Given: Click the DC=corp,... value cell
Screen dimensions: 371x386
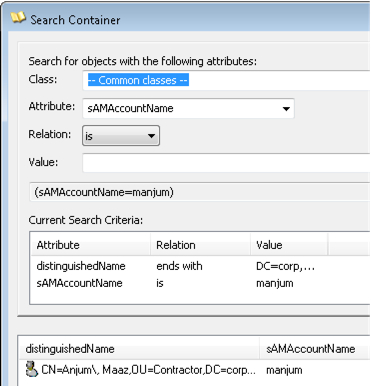Looking at the screenshot, I should coord(285,266).
